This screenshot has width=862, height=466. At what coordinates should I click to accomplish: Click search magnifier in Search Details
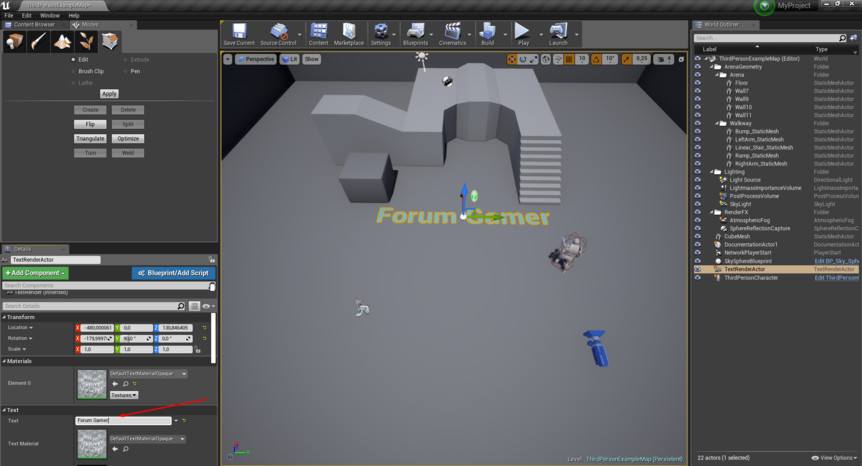181,306
